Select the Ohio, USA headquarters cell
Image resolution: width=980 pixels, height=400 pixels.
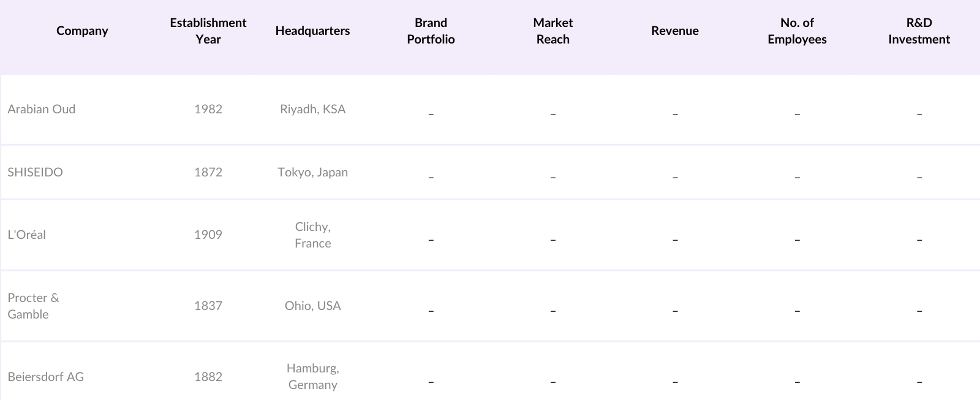[x=312, y=306]
